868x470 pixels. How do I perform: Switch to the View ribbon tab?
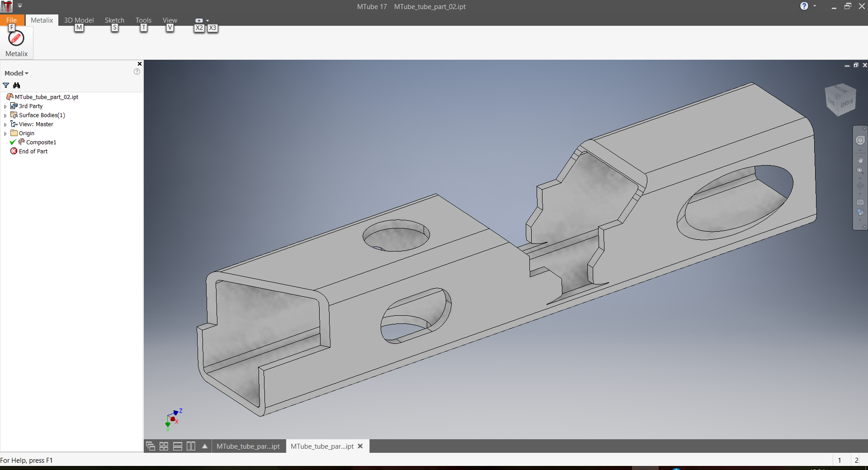pos(170,20)
